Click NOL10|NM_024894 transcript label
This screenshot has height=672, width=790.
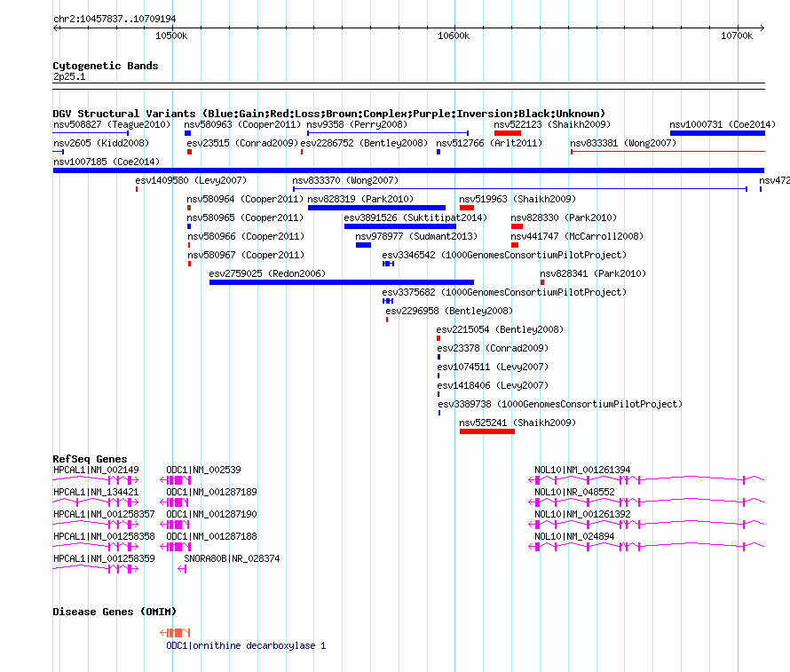[x=574, y=536]
